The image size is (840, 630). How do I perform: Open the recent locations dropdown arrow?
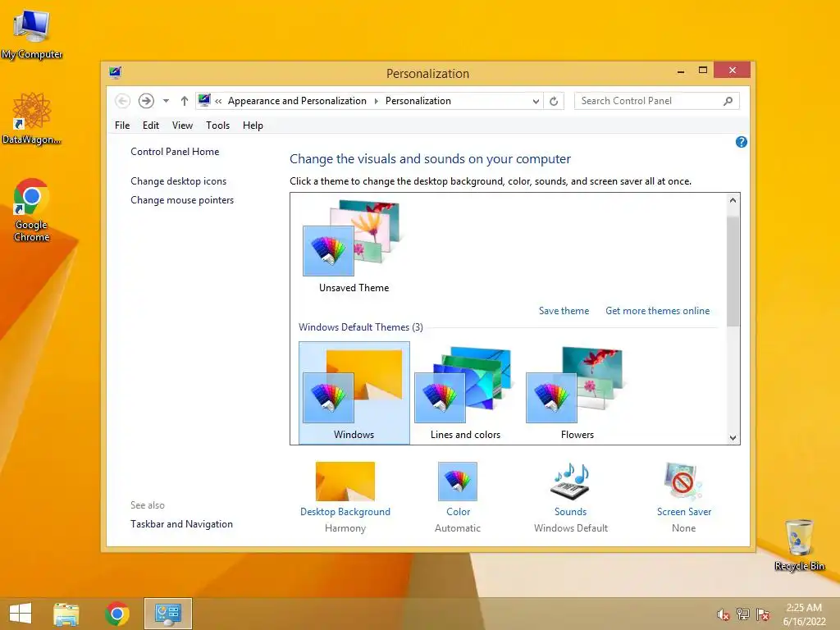tap(166, 101)
